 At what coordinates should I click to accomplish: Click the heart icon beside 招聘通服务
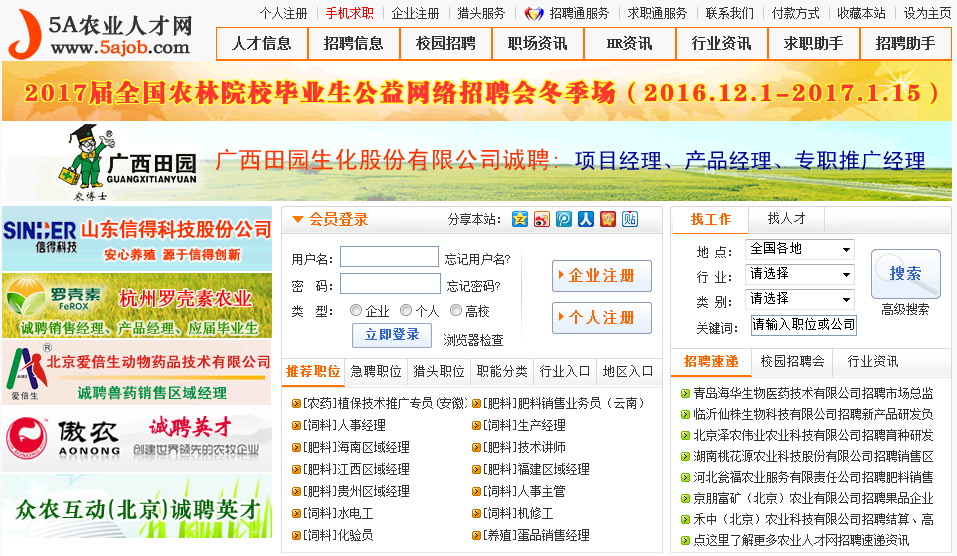pyautogui.click(x=534, y=13)
